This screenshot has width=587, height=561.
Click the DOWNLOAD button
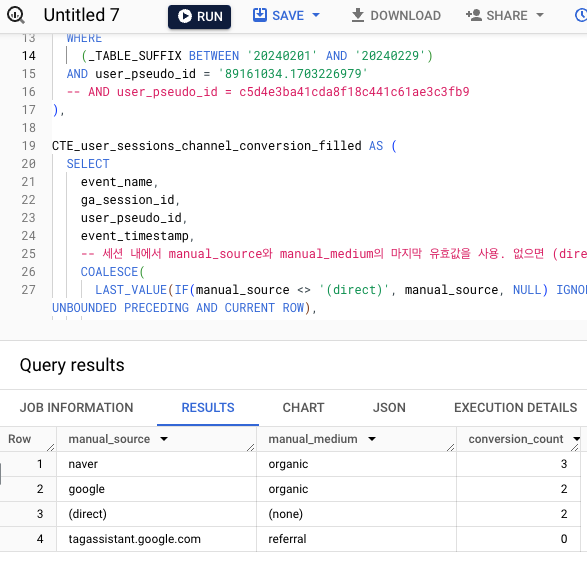point(396,15)
